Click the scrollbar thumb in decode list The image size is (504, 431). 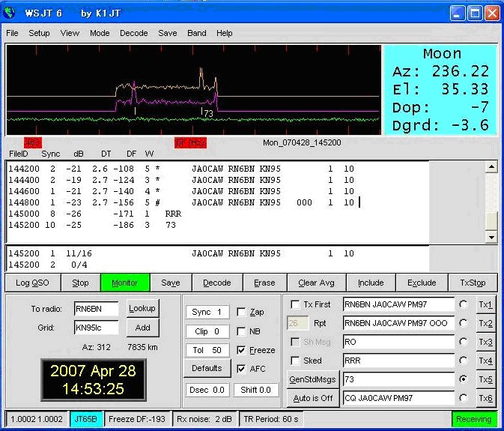coord(491,221)
